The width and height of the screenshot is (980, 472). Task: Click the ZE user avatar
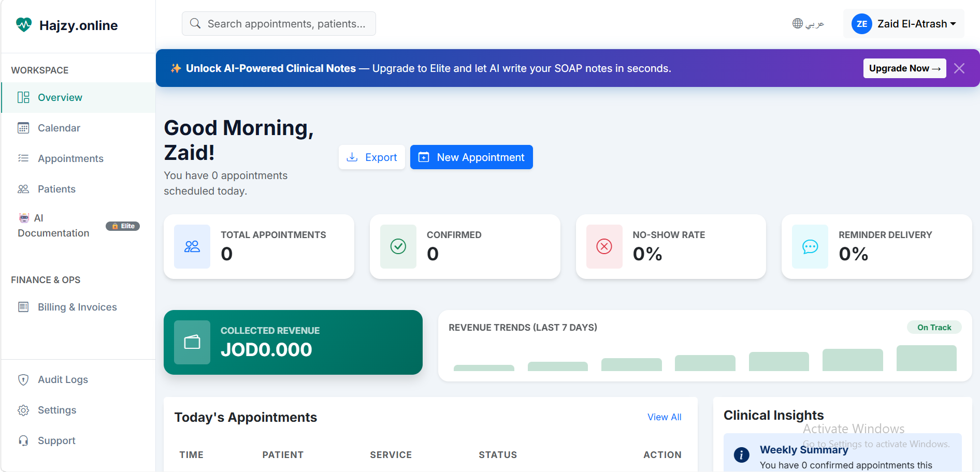[862, 24]
